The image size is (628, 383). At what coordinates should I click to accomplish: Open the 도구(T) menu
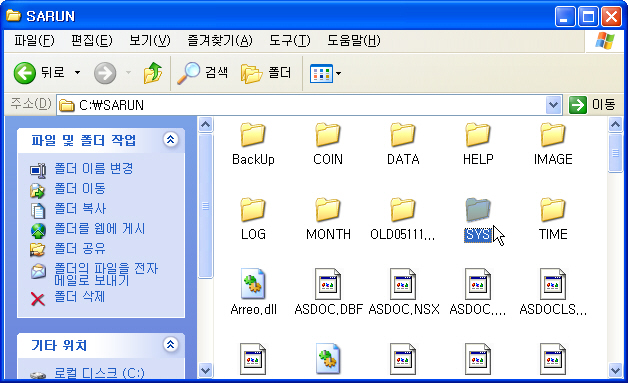pyautogui.click(x=290, y=40)
